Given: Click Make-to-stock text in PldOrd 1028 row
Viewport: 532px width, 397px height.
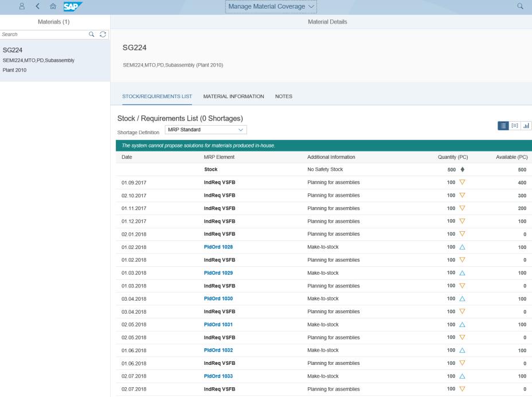Looking at the screenshot, I should click(323, 247).
